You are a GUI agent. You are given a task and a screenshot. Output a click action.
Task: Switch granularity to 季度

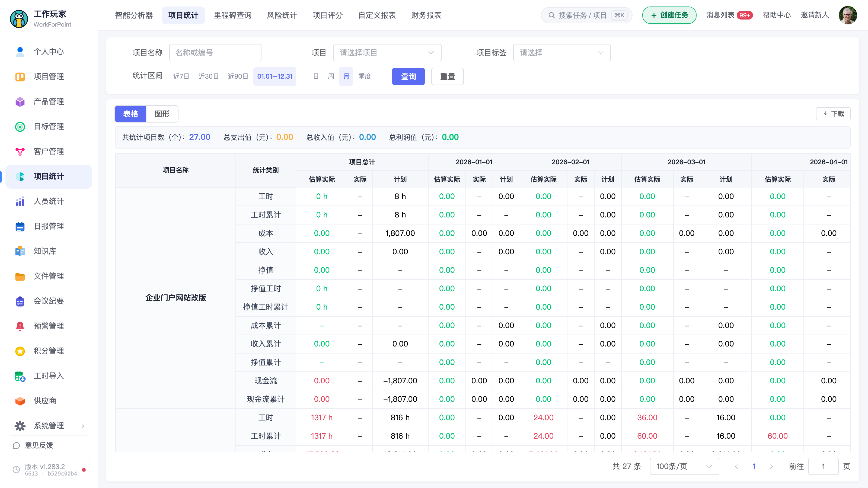[x=365, y=76]
